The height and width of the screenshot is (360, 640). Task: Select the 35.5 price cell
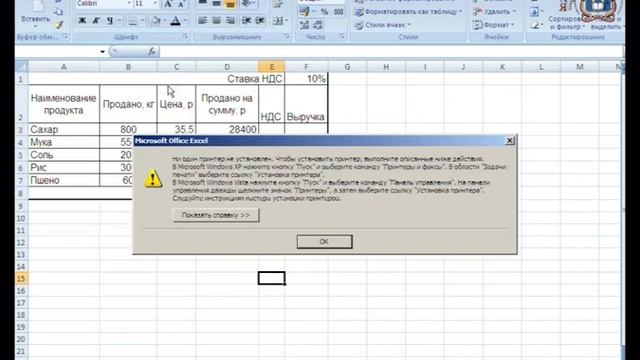tap(176, 129)
